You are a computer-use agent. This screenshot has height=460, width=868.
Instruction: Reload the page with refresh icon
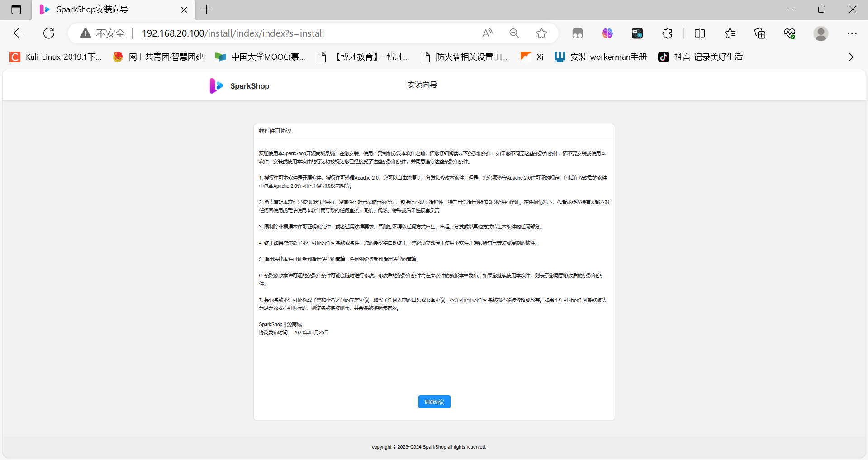pos(49,33)
